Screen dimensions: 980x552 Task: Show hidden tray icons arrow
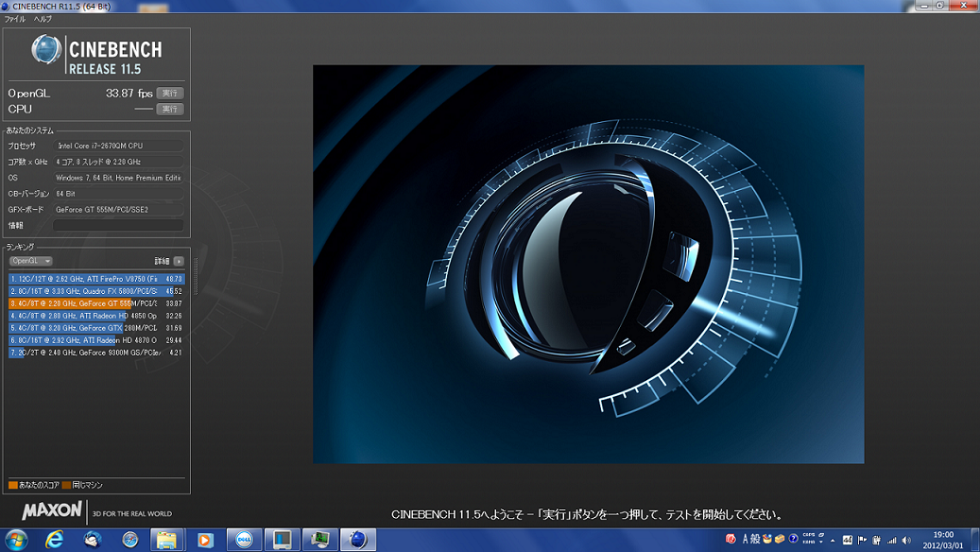click(833, 541)
